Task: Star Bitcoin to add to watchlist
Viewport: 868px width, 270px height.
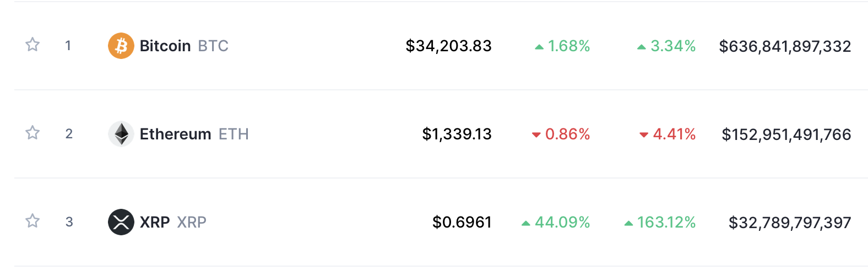Action: click(x=32, y=45)
